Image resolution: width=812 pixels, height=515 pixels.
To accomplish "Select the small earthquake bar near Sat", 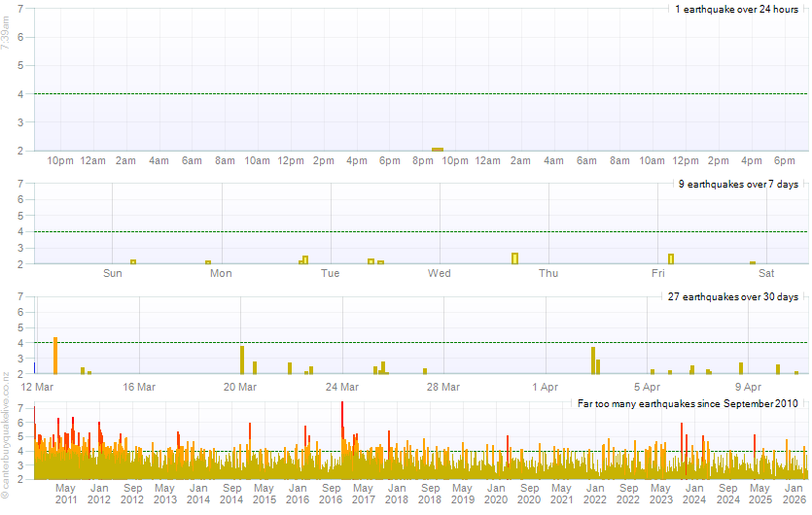I will [x=753, y=262].
